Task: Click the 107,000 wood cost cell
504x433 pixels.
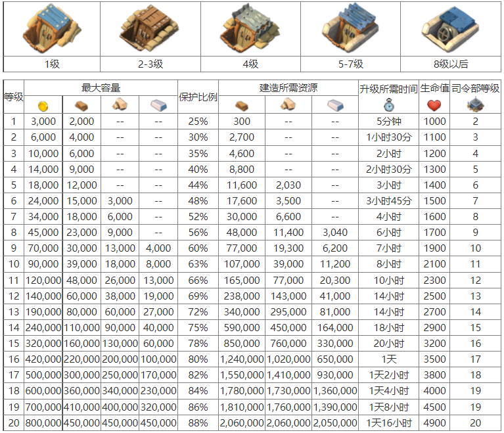Action: tap(242, 264)
